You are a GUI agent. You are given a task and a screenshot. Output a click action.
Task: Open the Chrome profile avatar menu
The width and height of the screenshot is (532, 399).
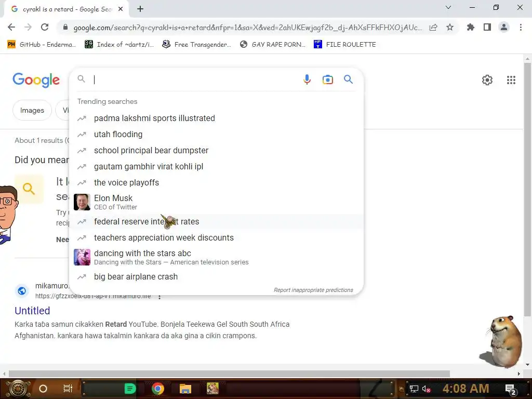click(504, 27)
